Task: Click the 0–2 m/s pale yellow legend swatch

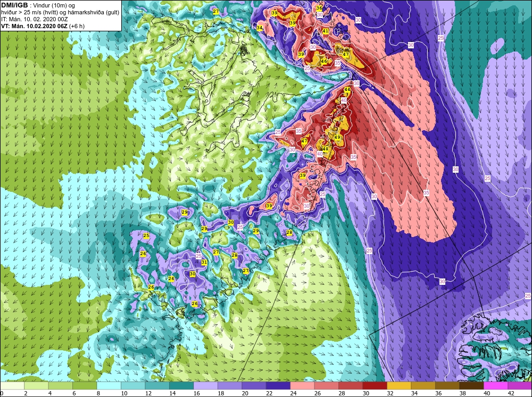Action: 12,386
